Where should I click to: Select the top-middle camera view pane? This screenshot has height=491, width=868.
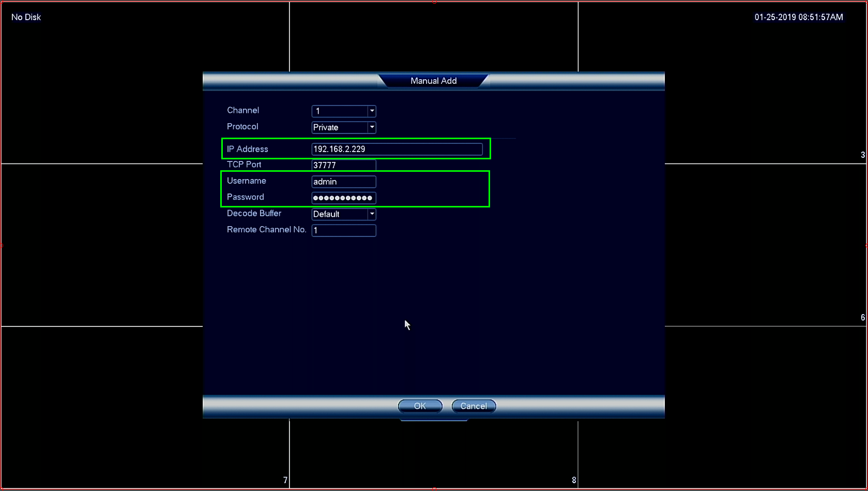(434, 37)
